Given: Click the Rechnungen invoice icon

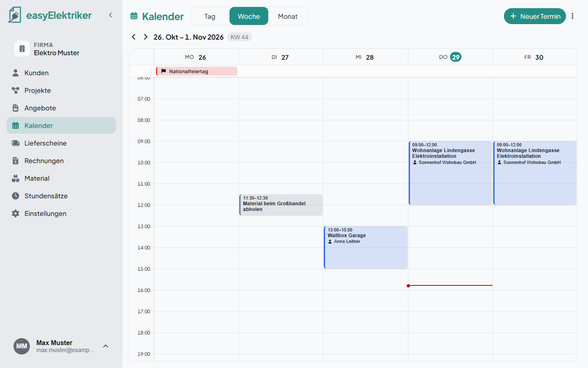Looking at the screenshot, I should (x=16, y=161).
